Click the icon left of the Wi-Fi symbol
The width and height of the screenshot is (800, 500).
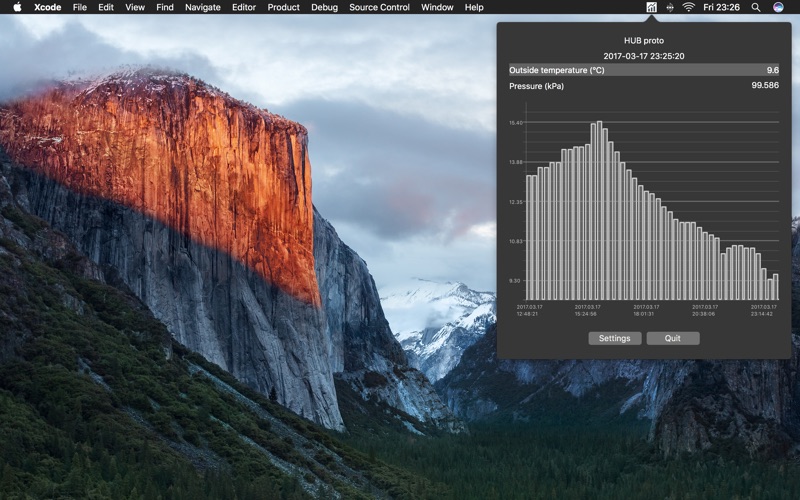point(670,7)
